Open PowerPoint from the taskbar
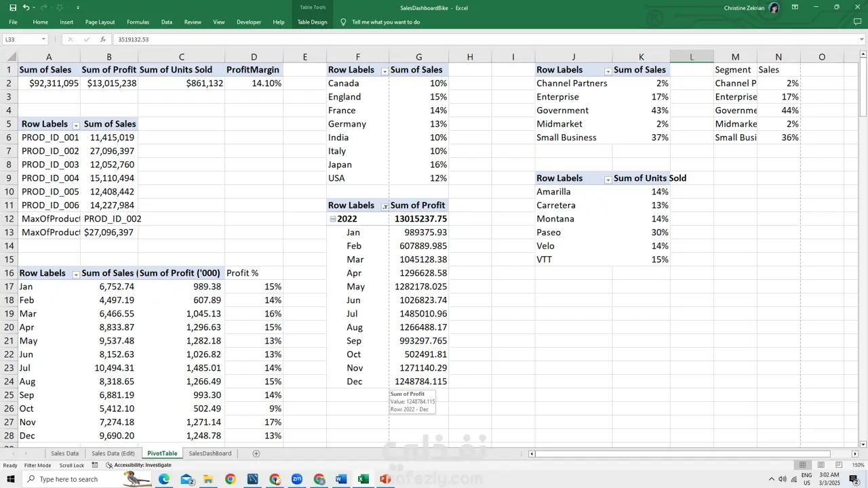868x488 pixels. pos(385,479)
